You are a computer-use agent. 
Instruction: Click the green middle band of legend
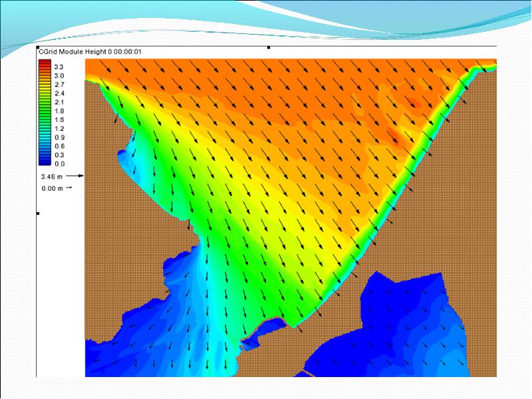coord(45,112)
